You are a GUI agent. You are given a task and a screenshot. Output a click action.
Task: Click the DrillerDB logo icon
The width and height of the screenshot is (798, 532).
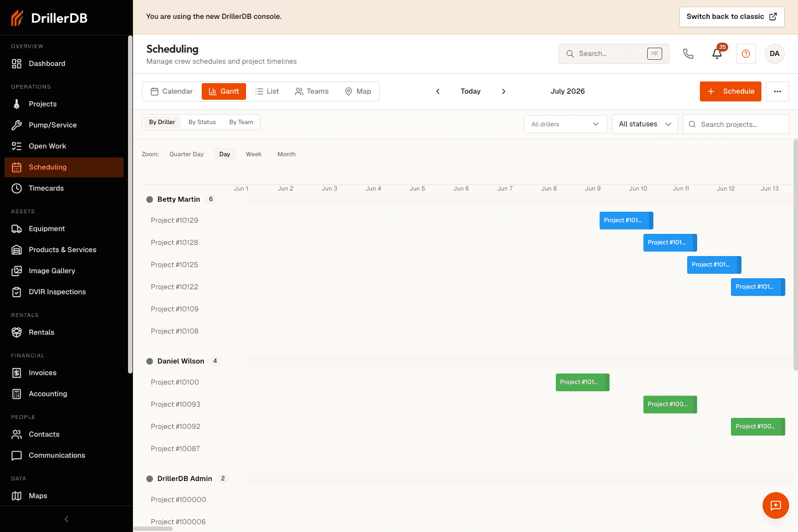[17, 18]
